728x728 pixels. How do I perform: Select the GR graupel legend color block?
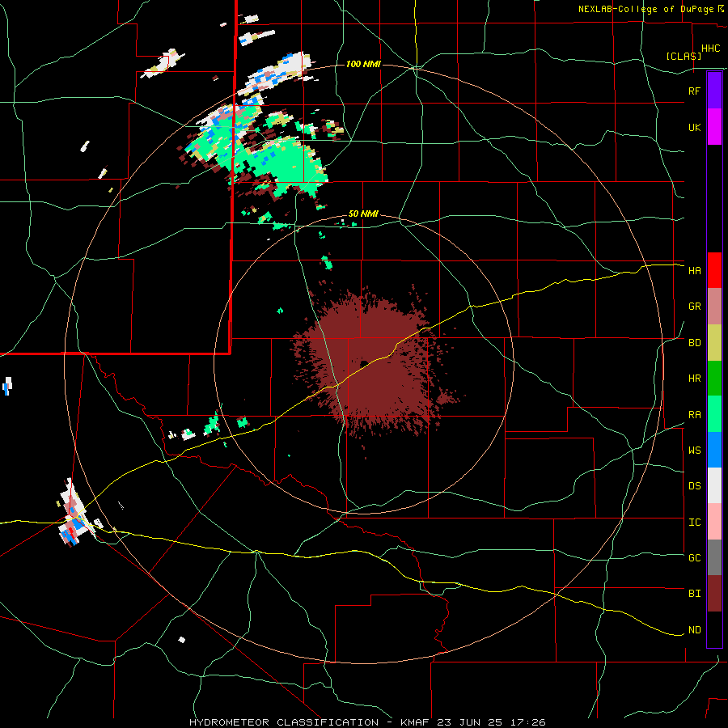[714, 306]
